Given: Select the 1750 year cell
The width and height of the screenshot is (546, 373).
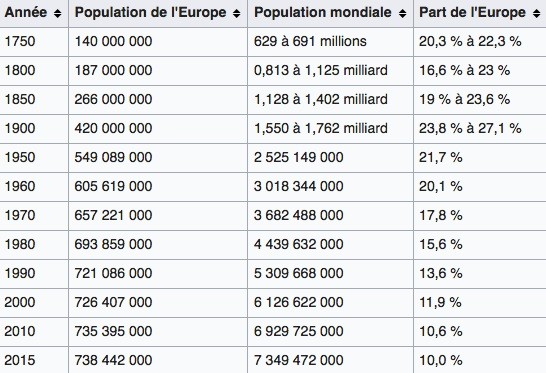Looking at the screenshot, I should coord(34,41).
